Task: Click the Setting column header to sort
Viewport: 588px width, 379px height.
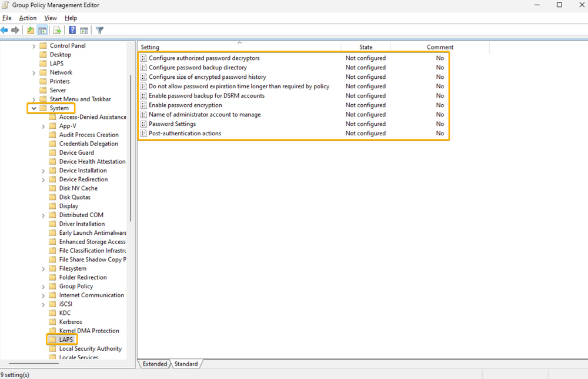Action: pos(149,46)
